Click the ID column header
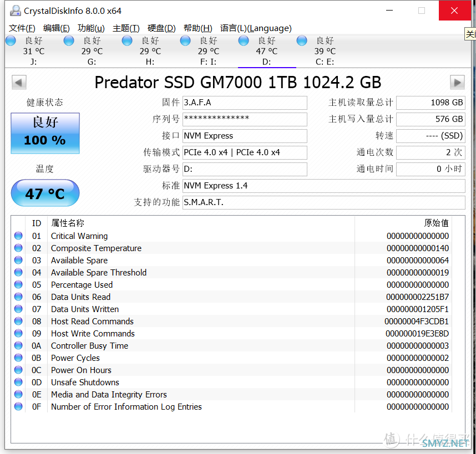 pos(37,223)
